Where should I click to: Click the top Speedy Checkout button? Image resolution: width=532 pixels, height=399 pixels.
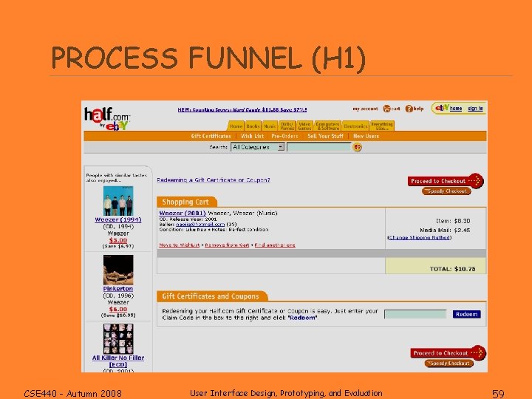pos(446,191)
